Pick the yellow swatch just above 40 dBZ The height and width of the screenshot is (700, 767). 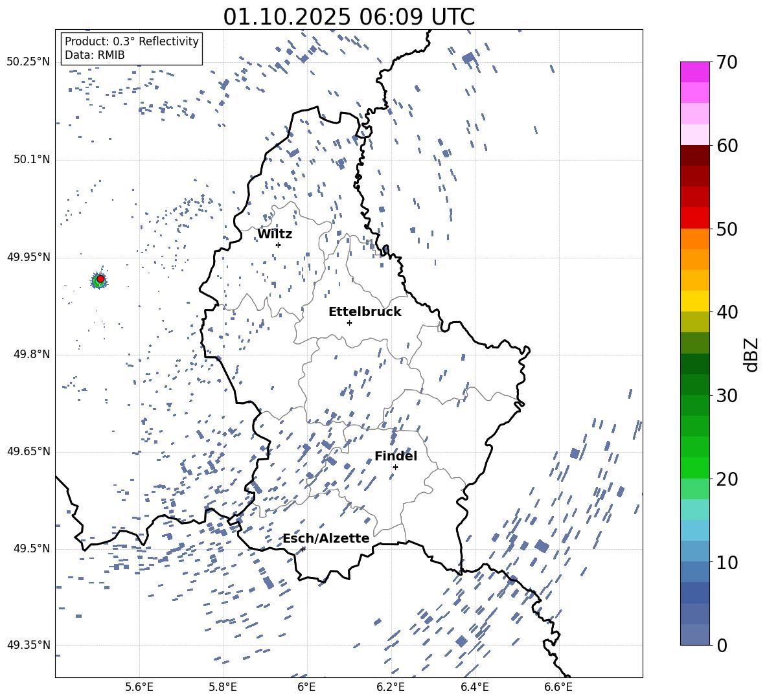point(694,301)
